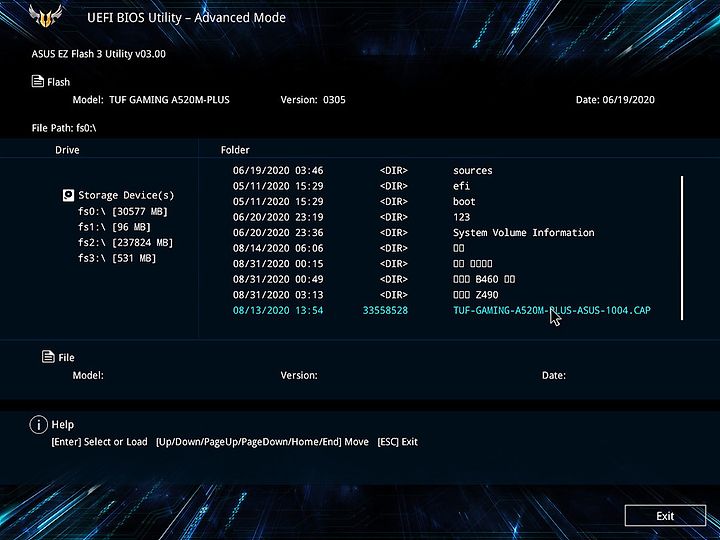The height and width of the screenshot is (540, 720).
Task: Open the boot folder
Action: (x=464, y=202)
